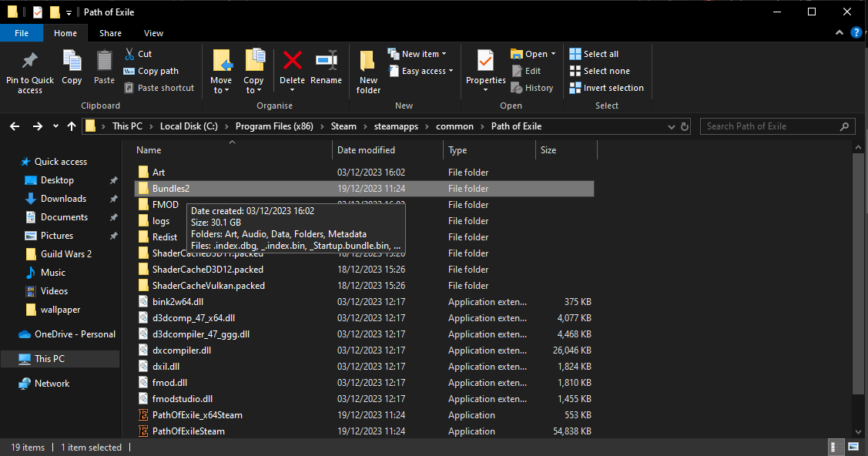Click Select none in ribbon
This screenshot has height=456, width=868.
pos(599,71)
